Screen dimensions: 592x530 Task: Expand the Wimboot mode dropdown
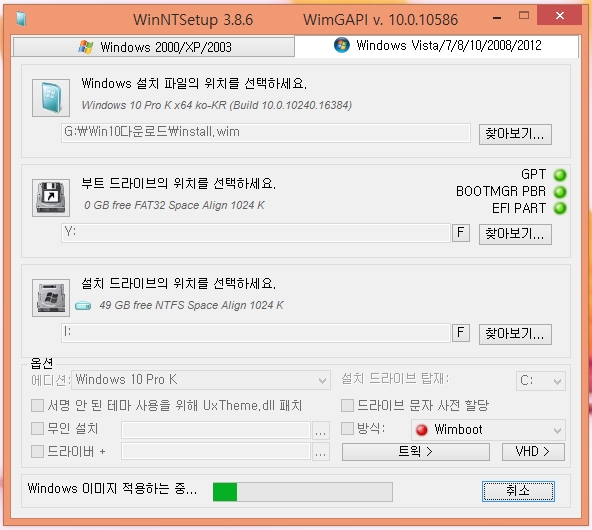pyautogui.click(x=488, y=430)
